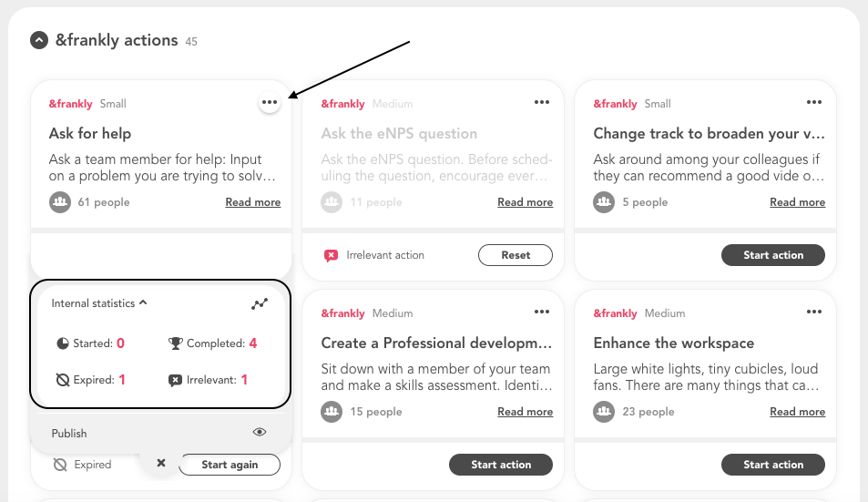Start the Change track action
868x502 pixels.
[772, 255]
